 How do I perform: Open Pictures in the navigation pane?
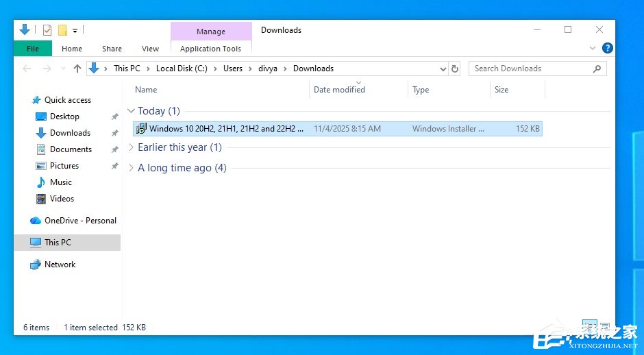[64, 166]
